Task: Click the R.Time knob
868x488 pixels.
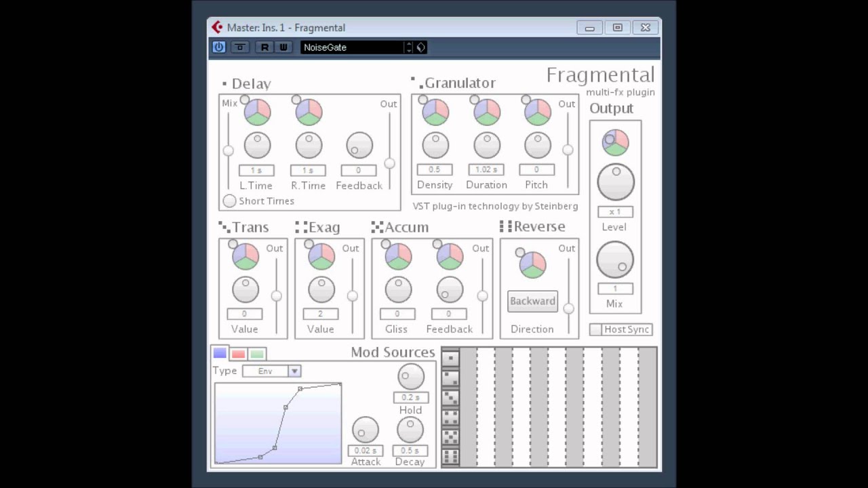Action: point(309,145)
